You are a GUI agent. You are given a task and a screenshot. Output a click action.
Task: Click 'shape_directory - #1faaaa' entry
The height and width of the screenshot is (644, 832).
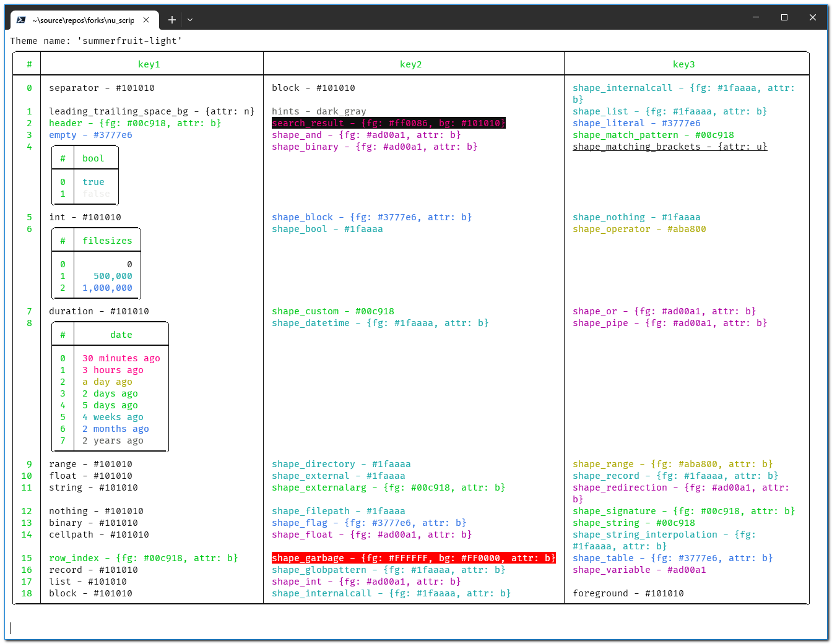(342, 464)
